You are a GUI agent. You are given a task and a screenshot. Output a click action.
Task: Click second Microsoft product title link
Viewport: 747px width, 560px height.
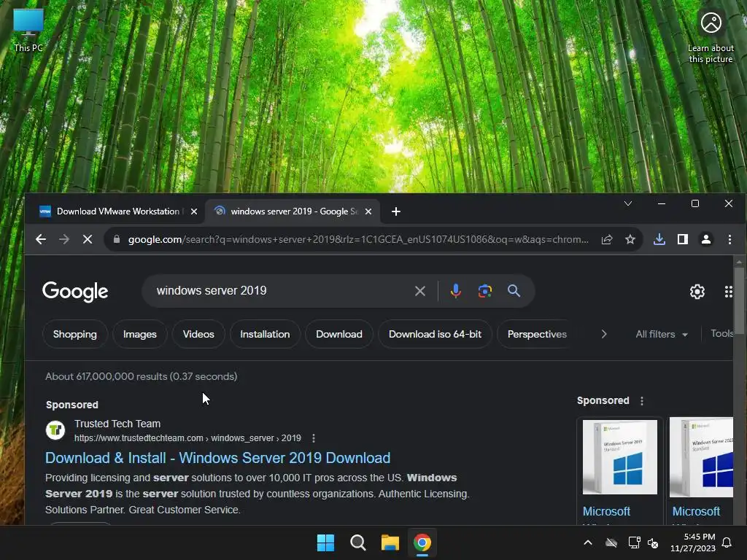[x=696, y=511]
